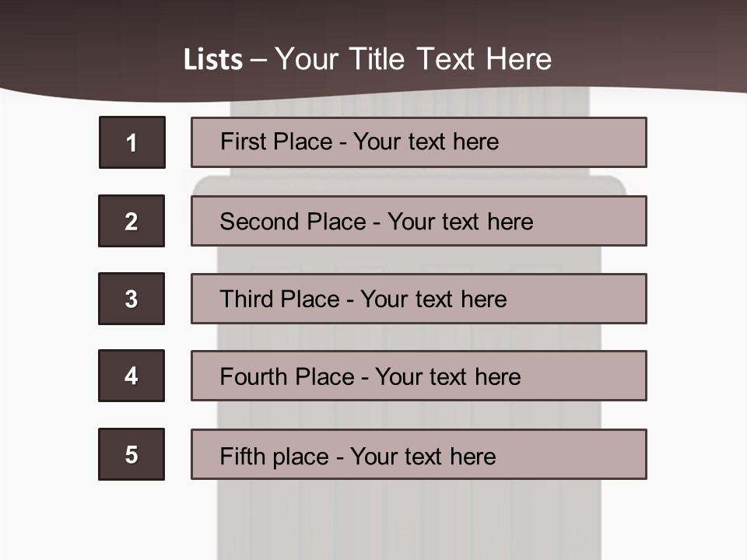Click the dash in the slide title

click(x=258, y=60)
